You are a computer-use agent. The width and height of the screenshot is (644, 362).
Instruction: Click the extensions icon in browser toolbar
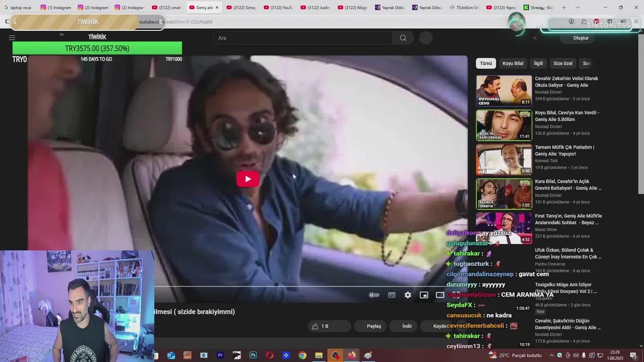point(584,22)
